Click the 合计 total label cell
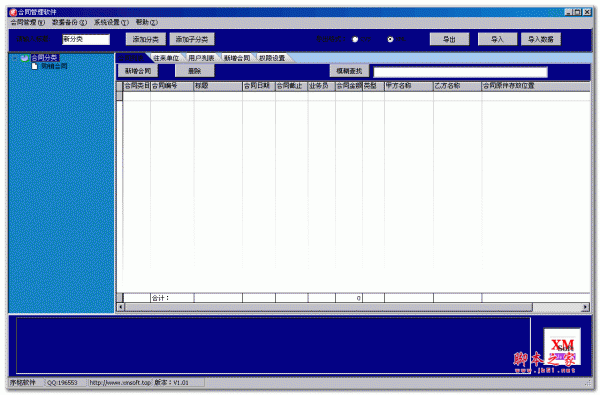600x395 pixels. point(172,298)
